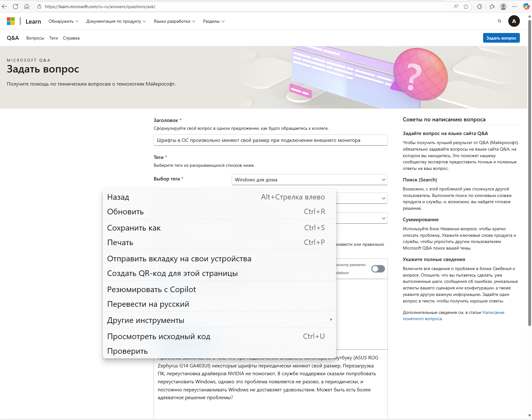This screenshot has height=420, width=532.
Task: Choose Создать QR-код для этой страницы
Action: click(x=219, y=273)
